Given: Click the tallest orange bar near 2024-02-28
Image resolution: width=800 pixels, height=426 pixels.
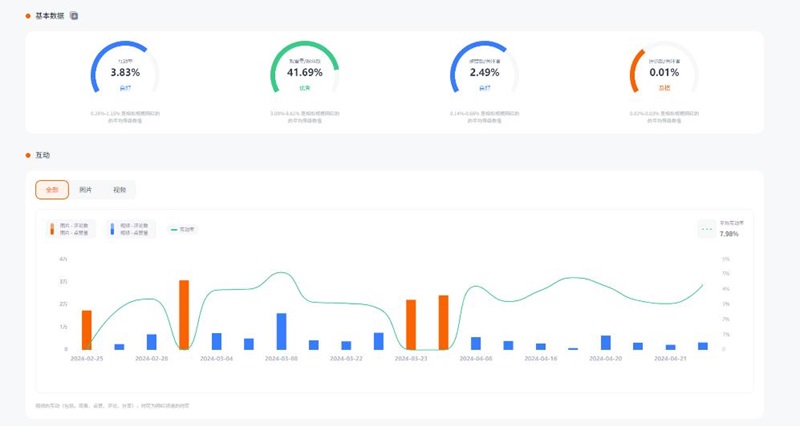Looking at the screenshot, I should pyautogui.click(x=184, y=314).
